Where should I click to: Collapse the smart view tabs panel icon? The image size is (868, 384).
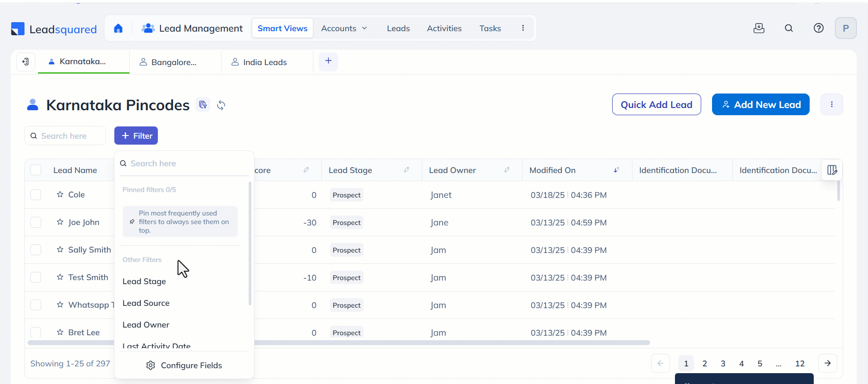point(26,61)
